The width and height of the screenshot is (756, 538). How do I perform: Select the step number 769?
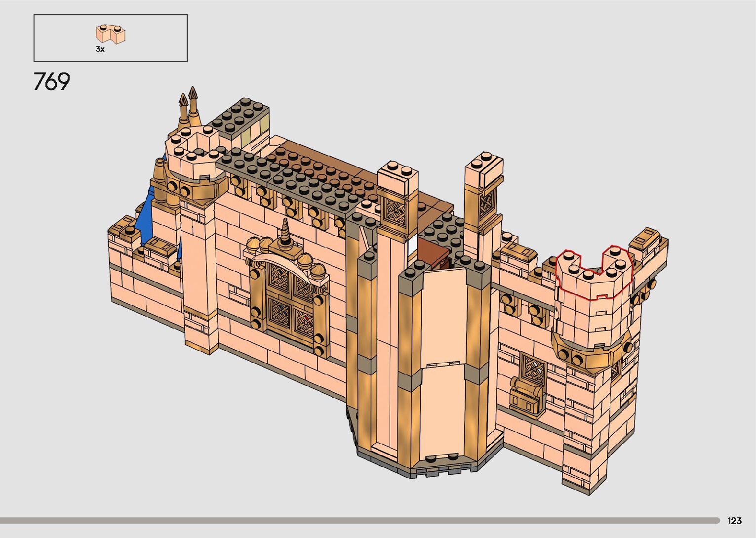click(52, 82)
